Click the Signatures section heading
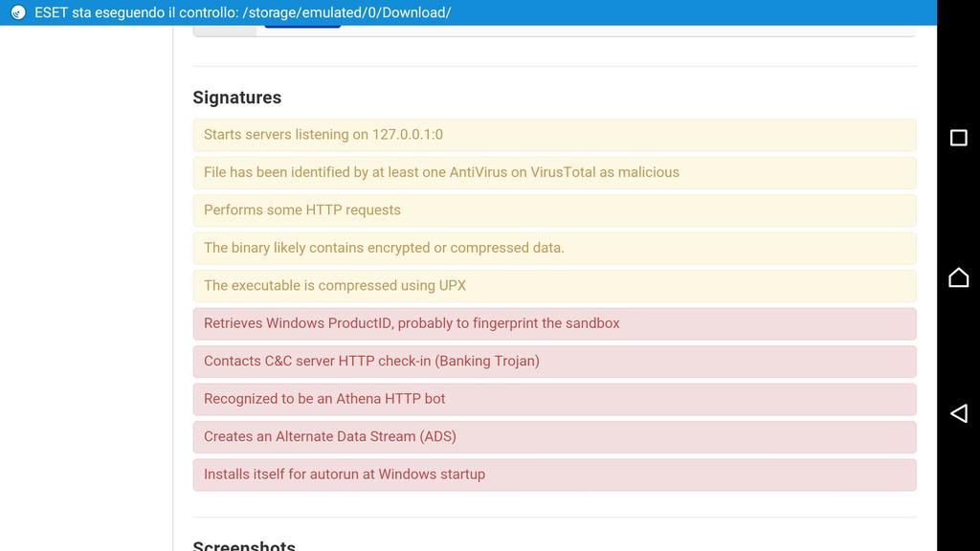 click(x=237, y=98)
